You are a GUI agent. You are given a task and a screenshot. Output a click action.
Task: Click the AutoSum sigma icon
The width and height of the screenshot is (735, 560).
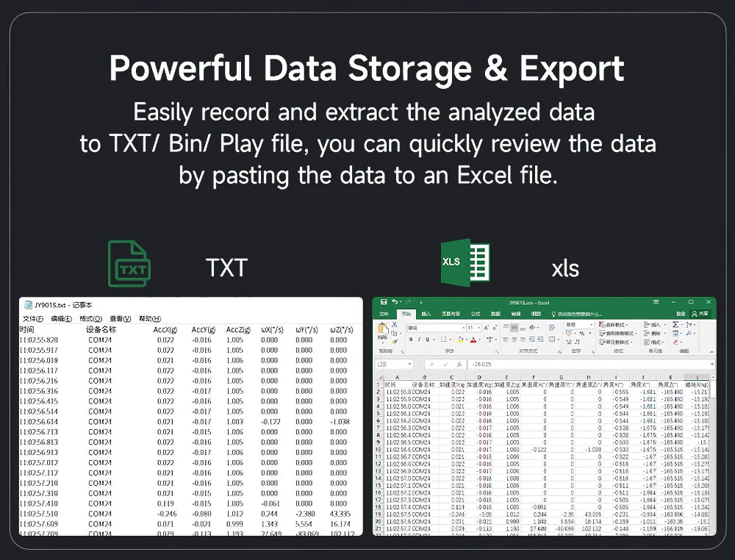point(676,324)
